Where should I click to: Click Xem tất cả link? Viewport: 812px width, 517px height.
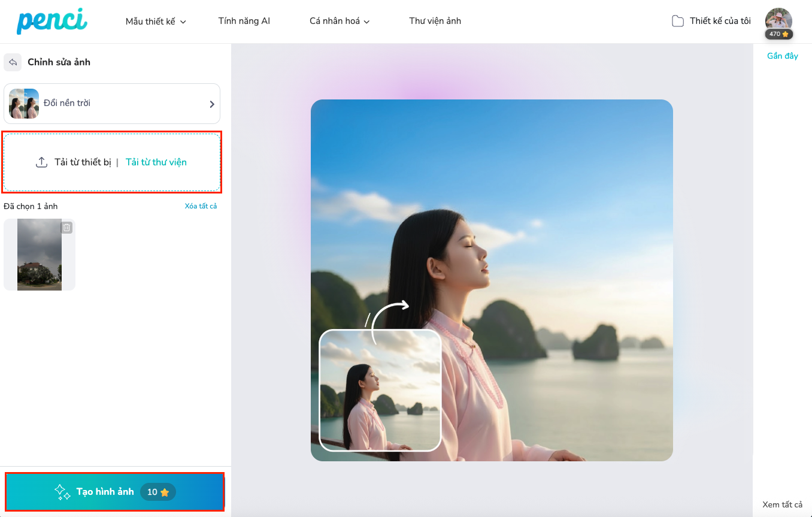[x=782, y=504]
